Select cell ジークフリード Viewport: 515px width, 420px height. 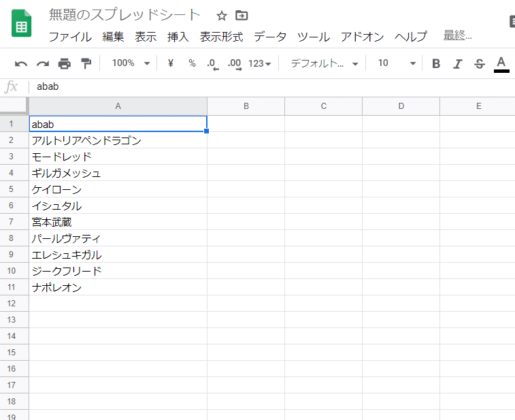point(118,271)
